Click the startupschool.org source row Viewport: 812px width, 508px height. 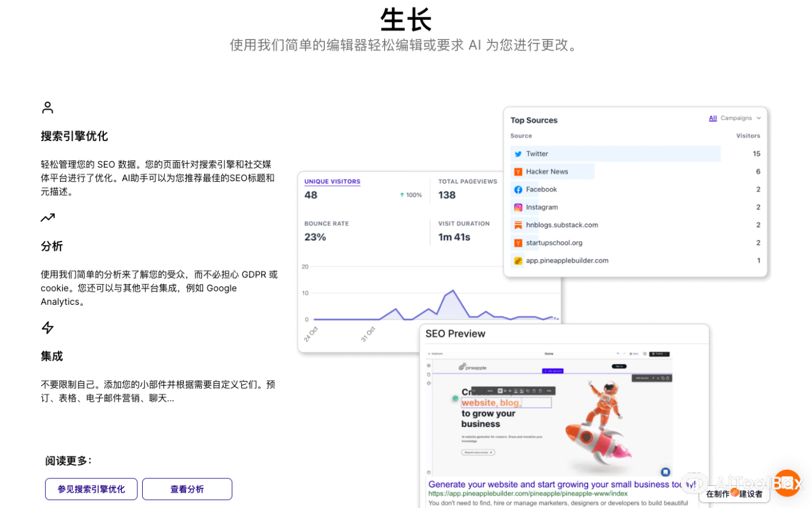[554, 243]
